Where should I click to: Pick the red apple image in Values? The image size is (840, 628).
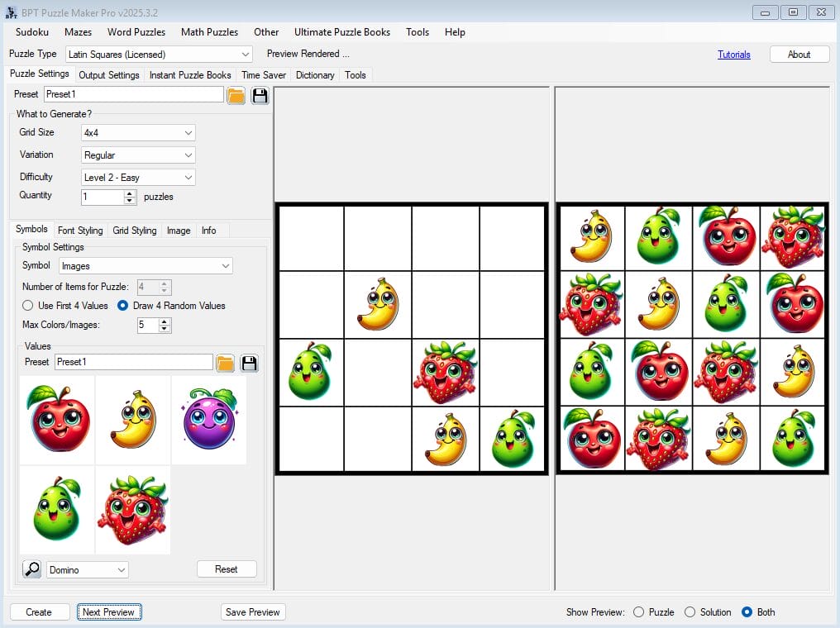[x=56, y=419]
